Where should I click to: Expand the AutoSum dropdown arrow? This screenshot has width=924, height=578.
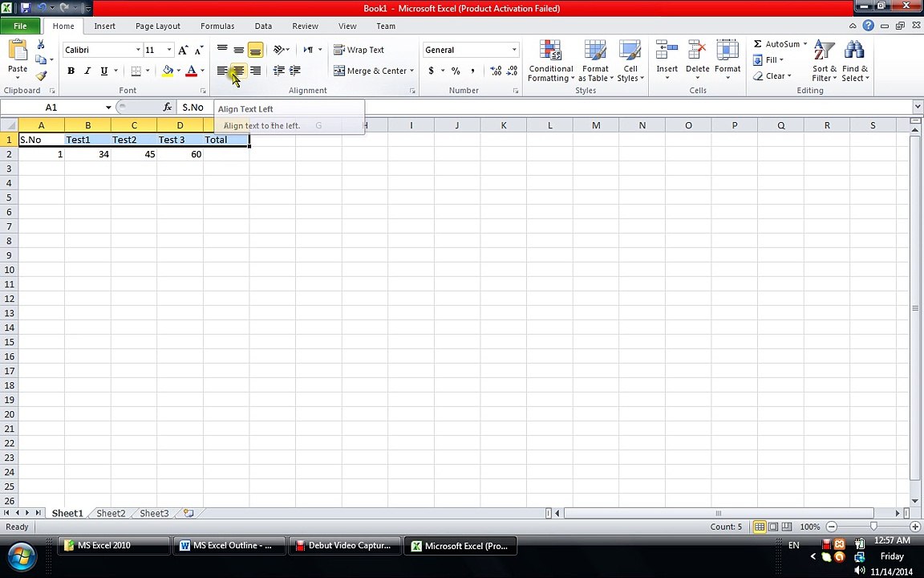tap(805, 44)
